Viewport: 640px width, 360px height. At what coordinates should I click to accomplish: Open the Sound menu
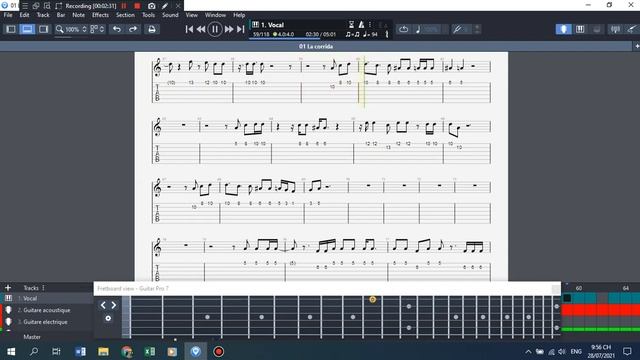coord(170,15)
